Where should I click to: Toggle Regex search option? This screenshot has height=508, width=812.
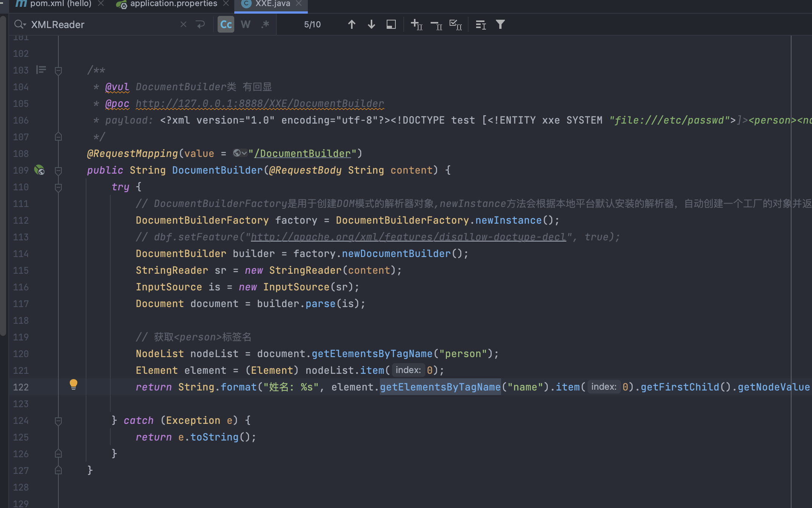pyautogui.click(x=265, y=25)
